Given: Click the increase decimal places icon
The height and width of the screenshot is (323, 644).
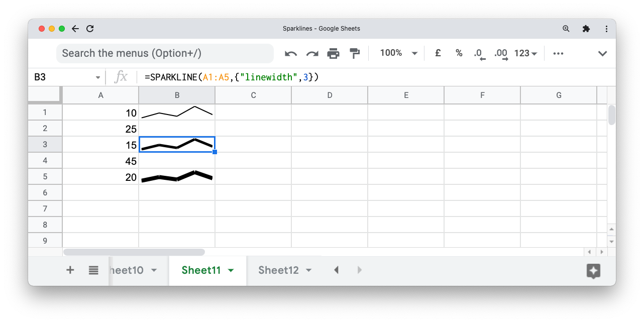Looking at the screenshot, I should point(500,53).
